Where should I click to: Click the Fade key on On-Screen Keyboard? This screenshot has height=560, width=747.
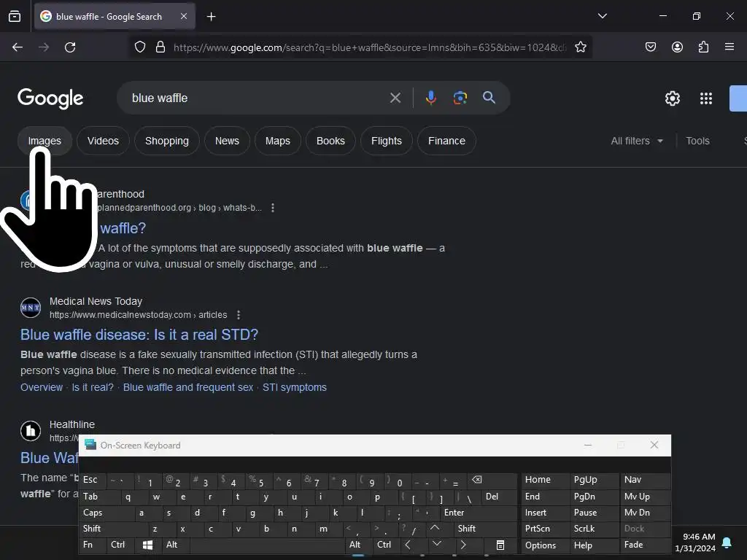point(644,545)
